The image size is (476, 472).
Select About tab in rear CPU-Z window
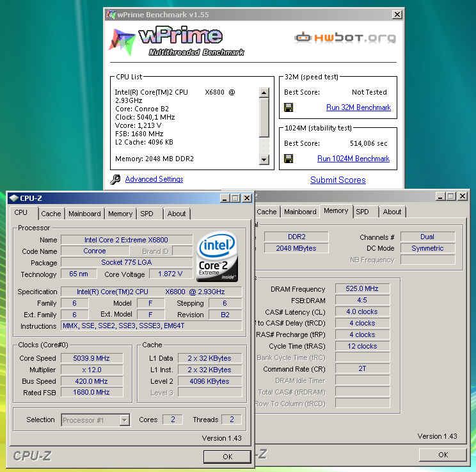[x=392, y=212]
